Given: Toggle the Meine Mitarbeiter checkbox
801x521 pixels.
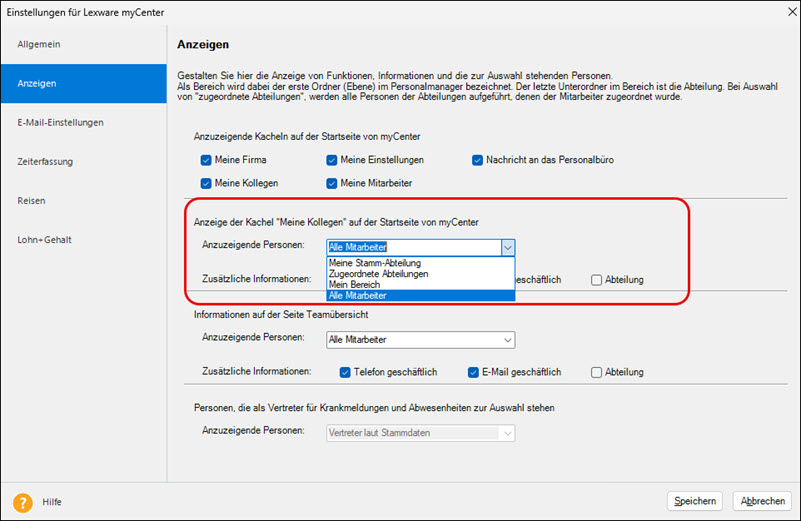Looking at the screenshot, I should click(332, 183).
